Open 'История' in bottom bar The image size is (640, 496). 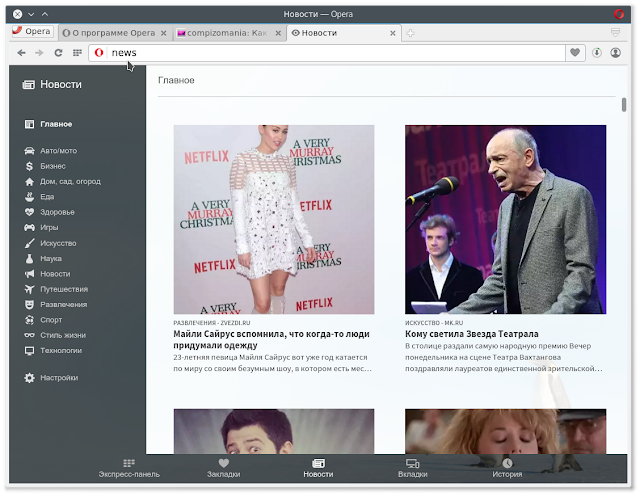[x=507, y=469]
